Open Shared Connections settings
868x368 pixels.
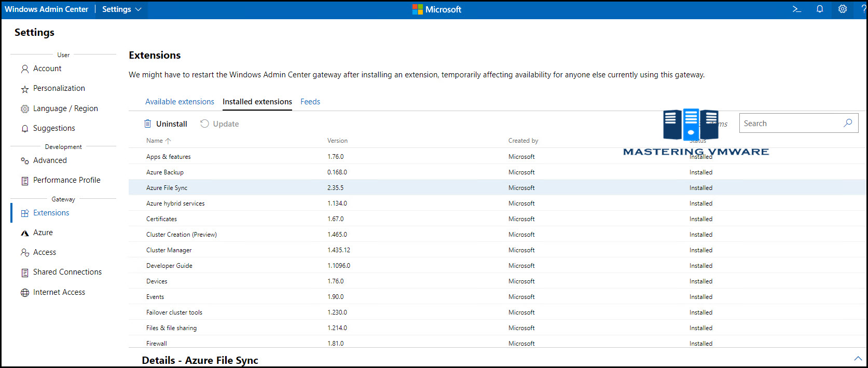pos(67,272)
